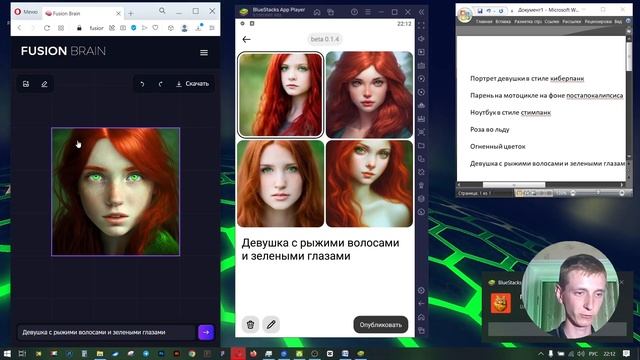The image size is (640, 360).
Task: Click the line 'Огненный цветок' in Word
Action: pos(498,147)
